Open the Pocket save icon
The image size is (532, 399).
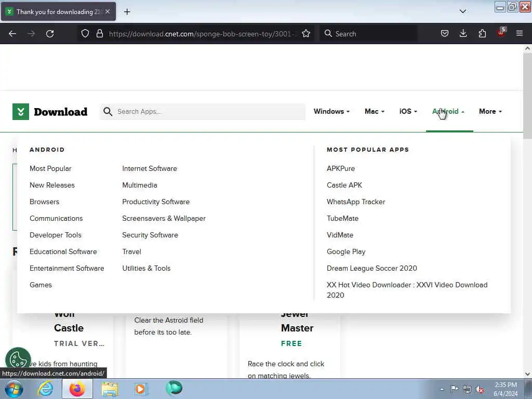pyautogui.click(x=445, y=34)
